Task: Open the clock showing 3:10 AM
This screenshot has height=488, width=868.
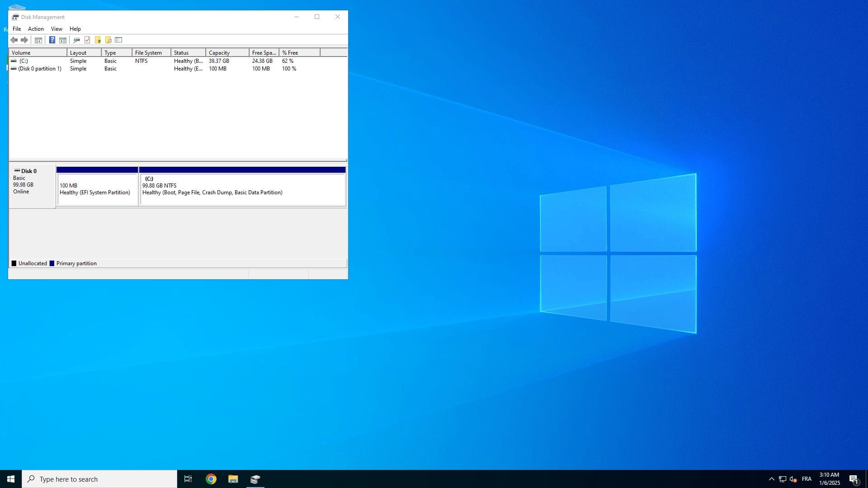Action: coord(829,479)
